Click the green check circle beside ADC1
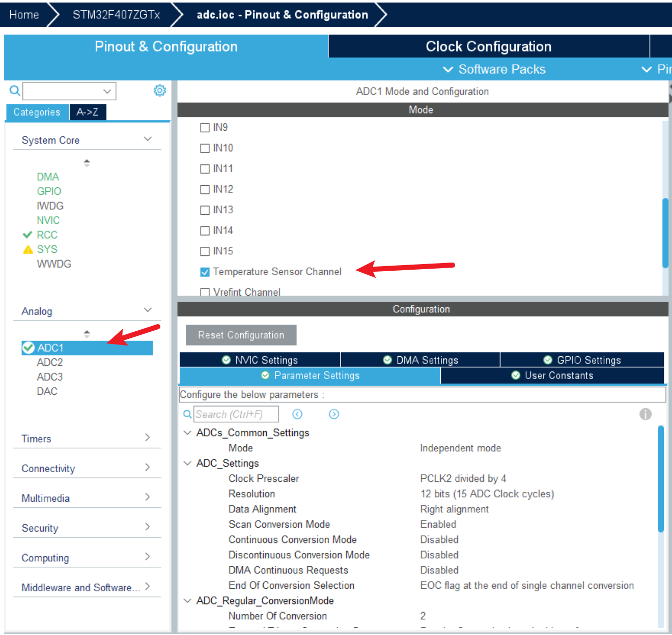The height and width of the screenshot is (635, 672). tap(29, 348)
